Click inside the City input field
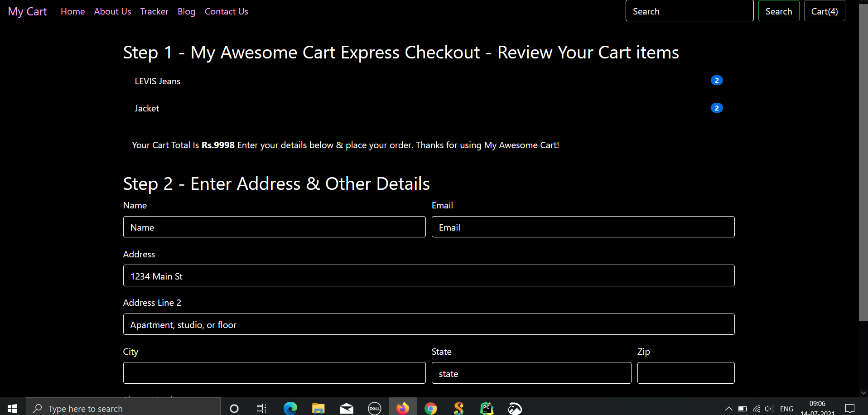 click(274, 372)
